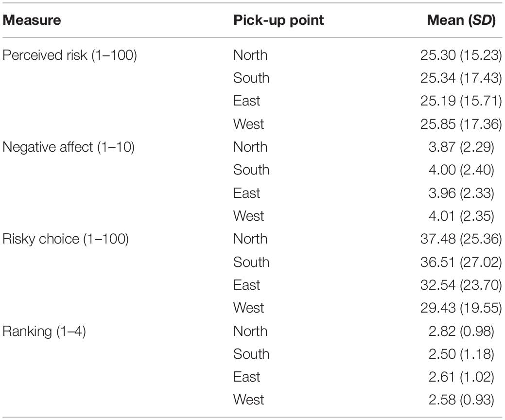Select the Ranking (1–4) label
505x420 pixels.
44,331
